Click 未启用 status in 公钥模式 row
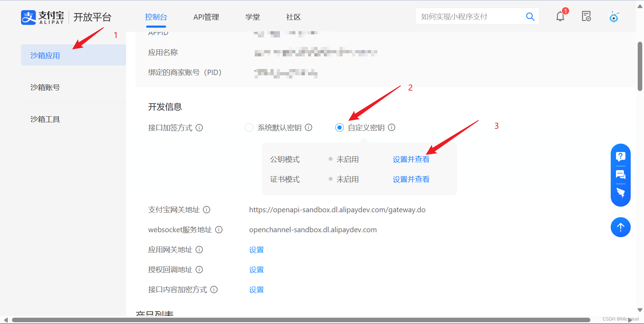Image resolution: width=644 pixels, height=324 pixels. coord(348,159)
